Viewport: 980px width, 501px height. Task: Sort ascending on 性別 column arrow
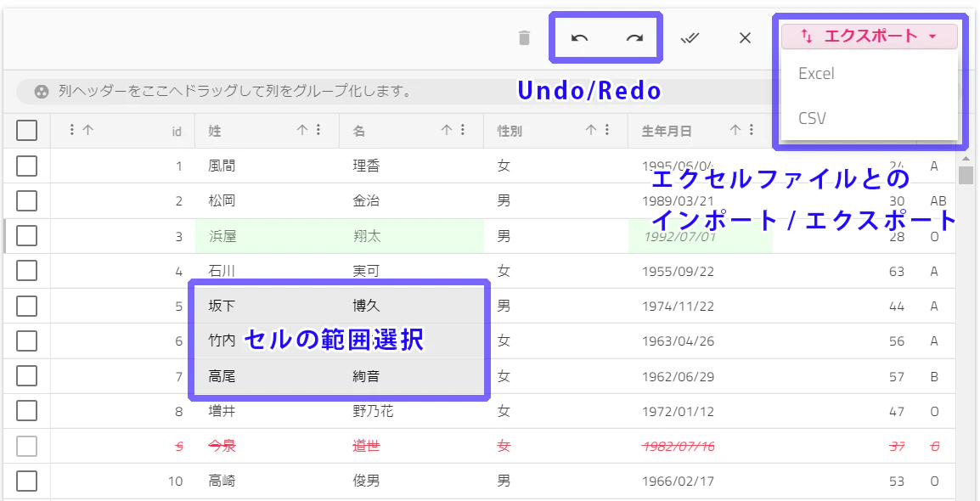pyautogui.click(x=591, y=130)
